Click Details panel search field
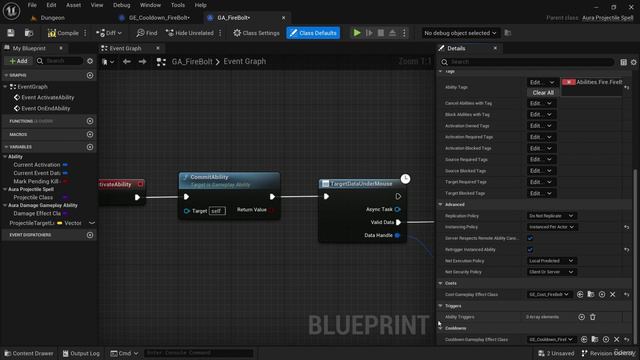The image size is (640, 360). (x=527, y=62)
